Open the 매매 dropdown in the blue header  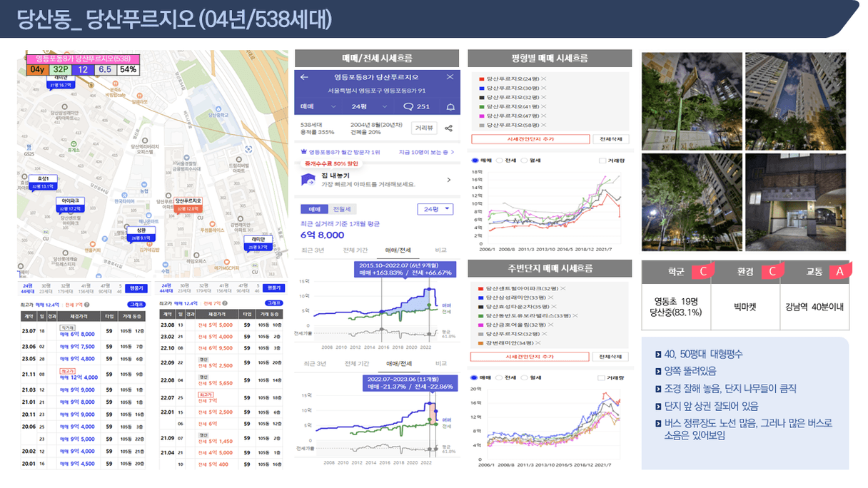point(316,106)
